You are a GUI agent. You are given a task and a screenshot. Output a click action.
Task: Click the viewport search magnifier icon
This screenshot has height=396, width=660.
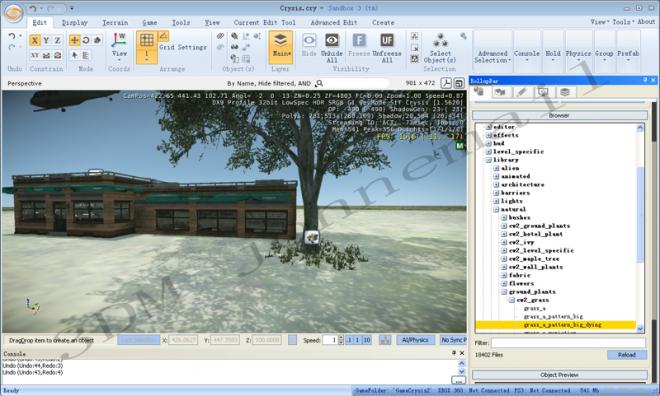(319, 83)
